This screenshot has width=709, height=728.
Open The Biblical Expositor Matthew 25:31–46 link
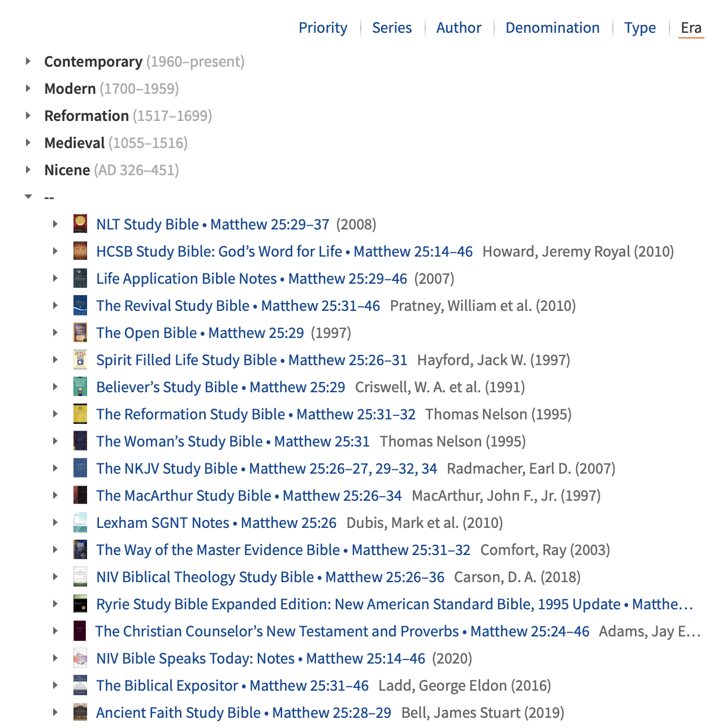[x=232, y=686]
